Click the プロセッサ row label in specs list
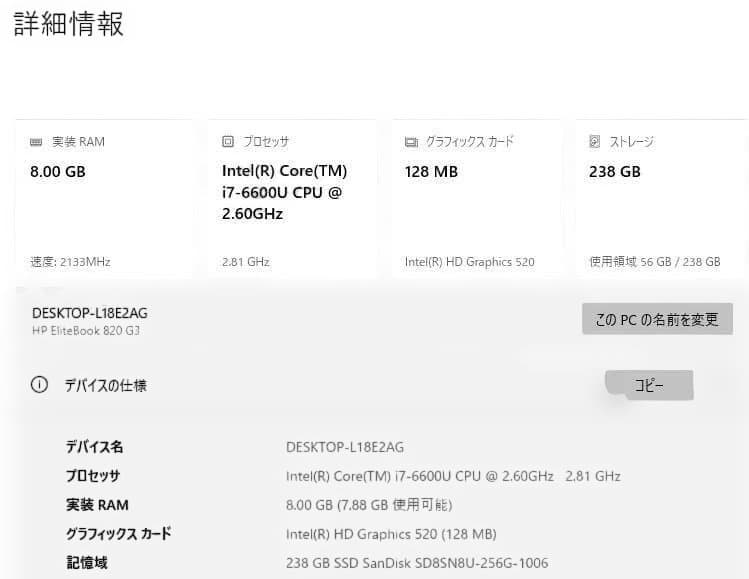Viewport: 749px width, 579px height. [x=93, y=476]
